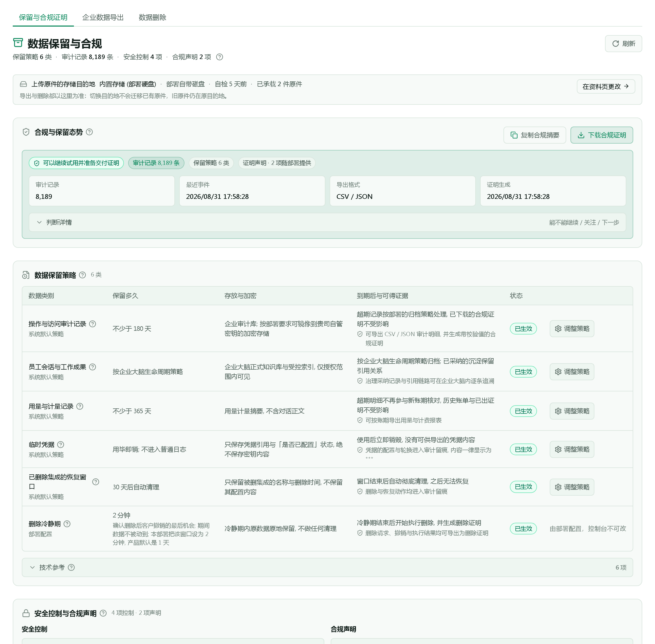655x644 pixels.
Task: Click help icon beside 员工会话与工作成果
Action: (93, 367)
